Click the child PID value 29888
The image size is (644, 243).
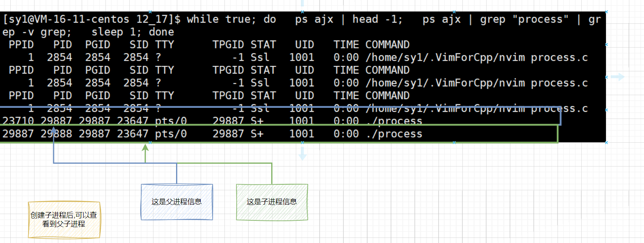[x=56, y=134]
